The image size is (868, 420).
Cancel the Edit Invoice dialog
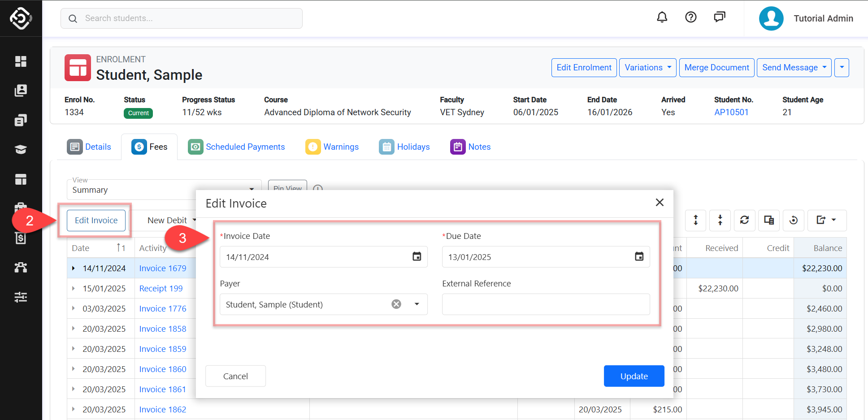pos(235,376)
